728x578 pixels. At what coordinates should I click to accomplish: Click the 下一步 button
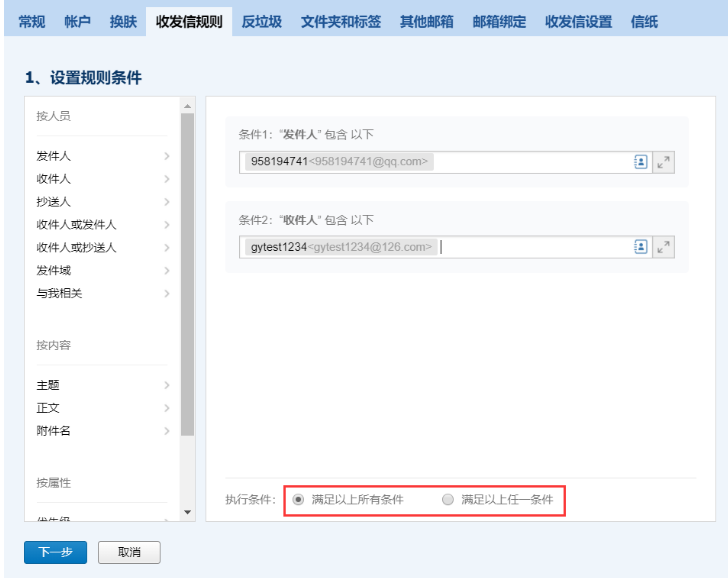(55, 552)
